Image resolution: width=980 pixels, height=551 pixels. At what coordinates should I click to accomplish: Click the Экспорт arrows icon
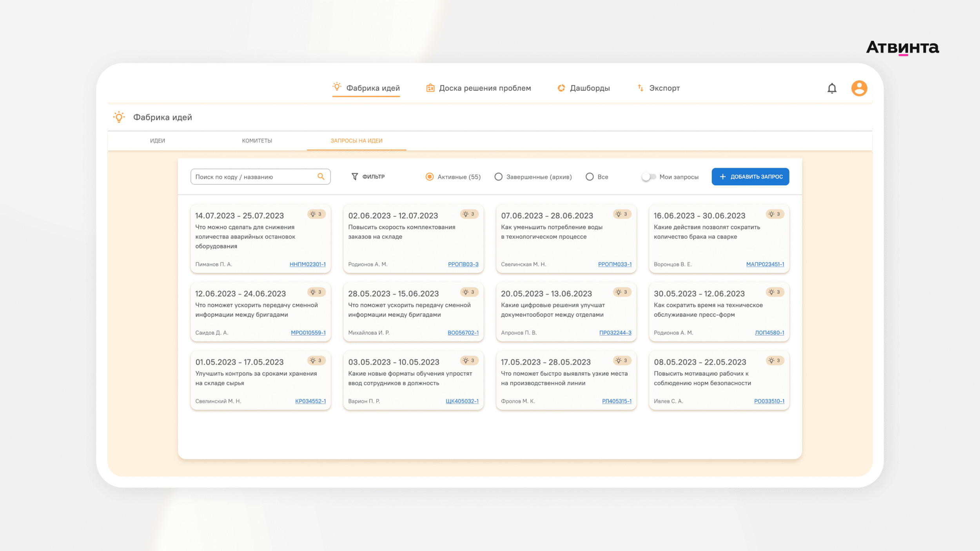[640, 88]
